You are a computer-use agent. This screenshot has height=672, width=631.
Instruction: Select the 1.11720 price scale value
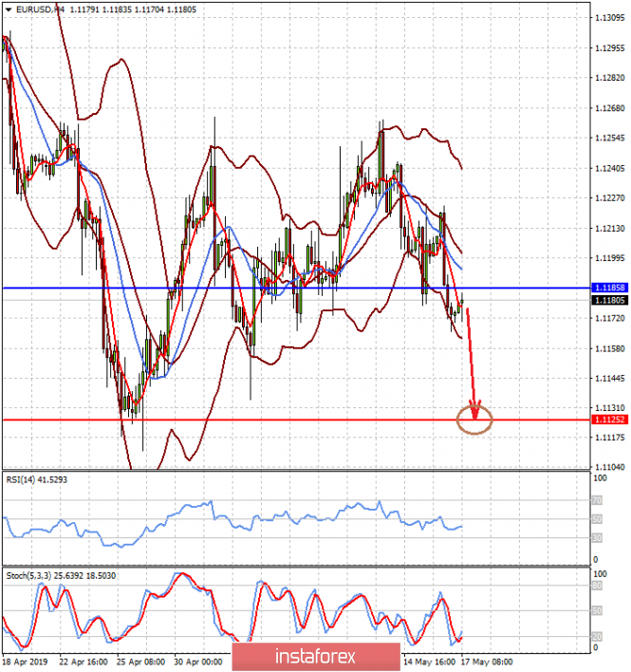[610, 318]
